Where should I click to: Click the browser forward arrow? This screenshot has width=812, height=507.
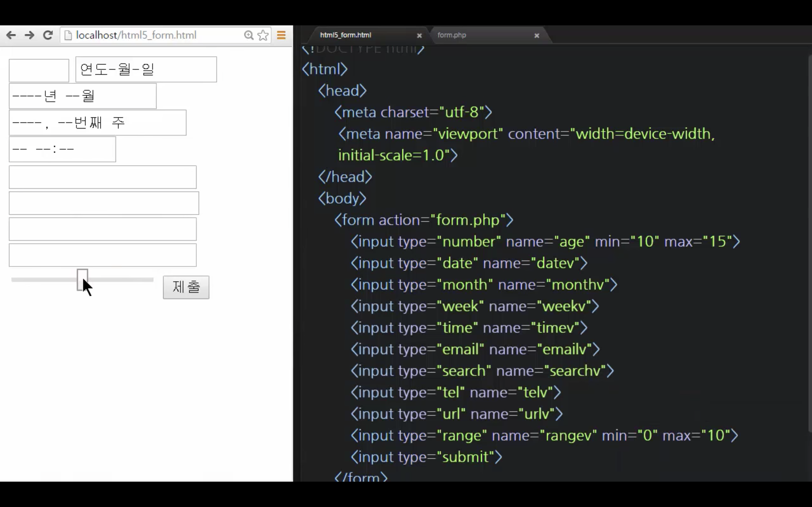click(30, 35)
